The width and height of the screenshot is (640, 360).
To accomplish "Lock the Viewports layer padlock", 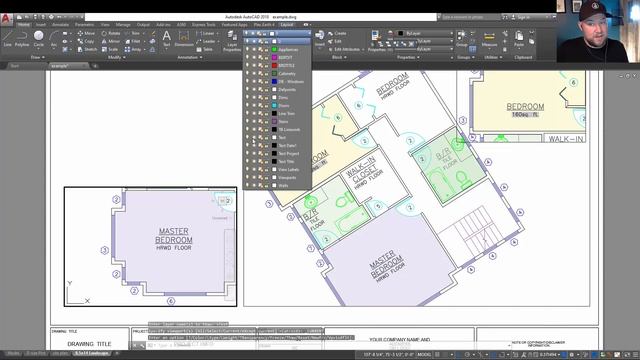I will click(x=266, y=178).
